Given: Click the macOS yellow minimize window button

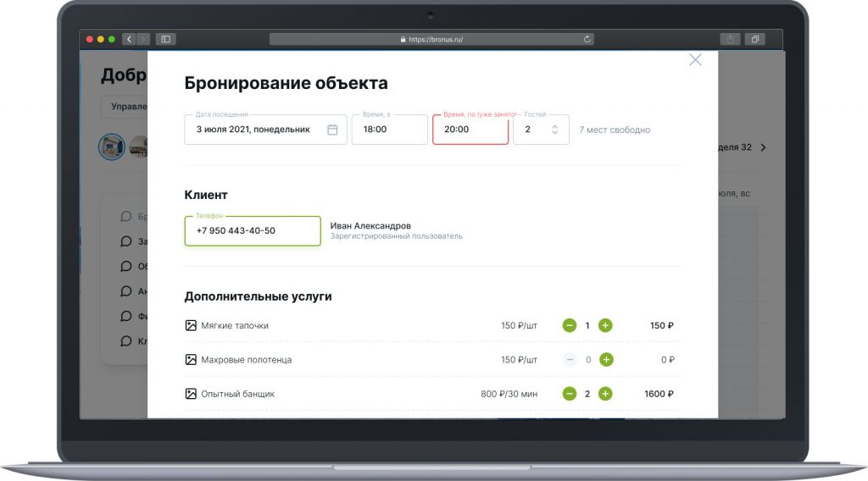Looking at the screenshot, I should click(x=101, y=39).
